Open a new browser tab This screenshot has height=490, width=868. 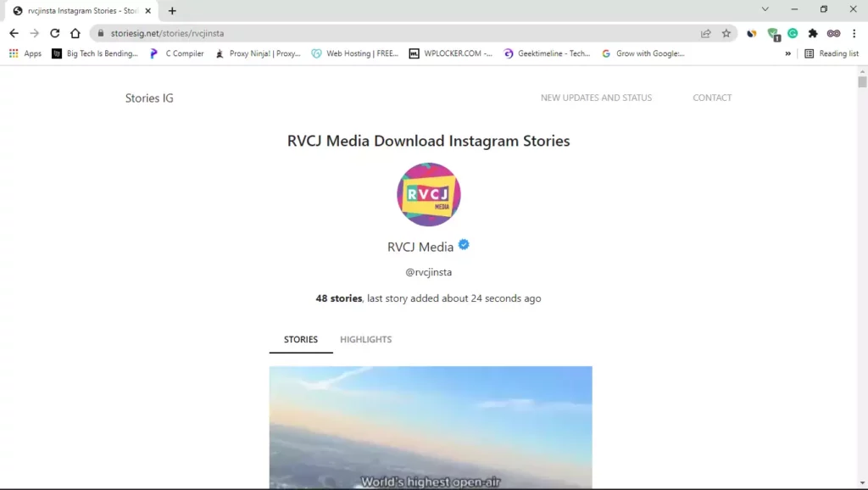(x=172, y=10)
